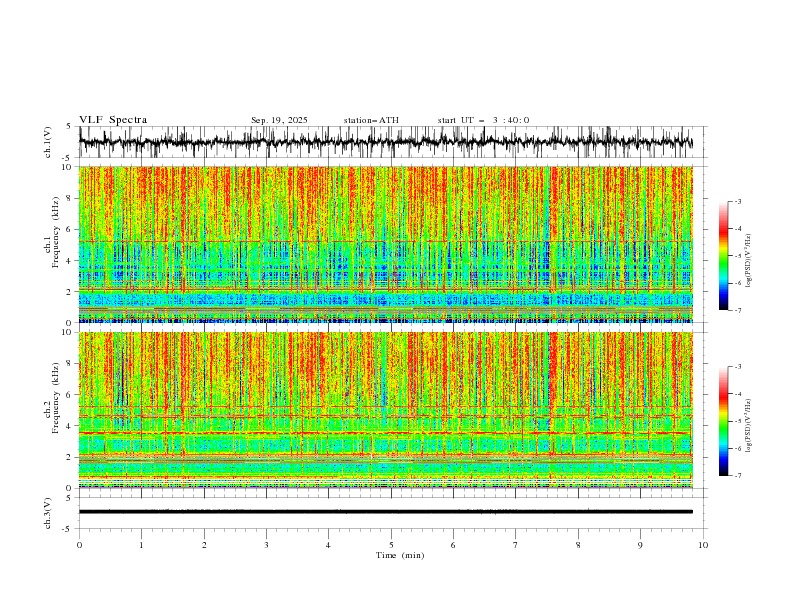Click the time axis tick label '10'
The height and width of the screenshot is (612, 792).
click(703, 545)
